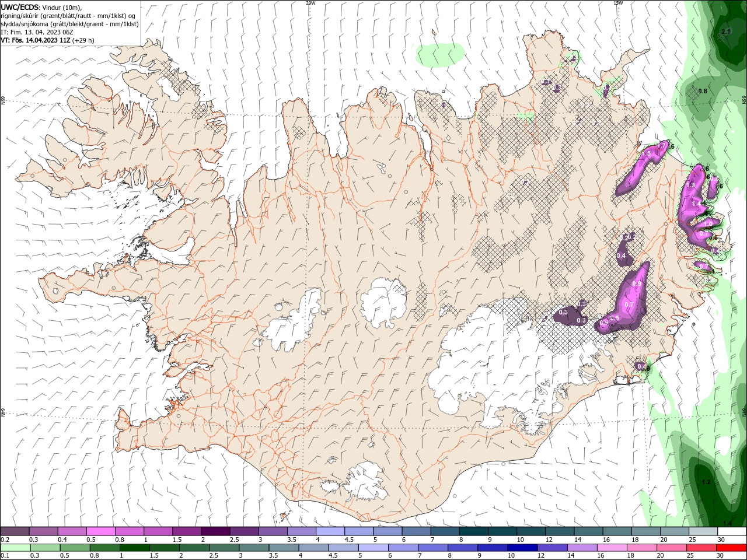747x560 pixels.
Task: Click the 'IT: Fim. 13. 04. 2023 06Z' line
Action: pyautogui.click(x=37, y=32)
